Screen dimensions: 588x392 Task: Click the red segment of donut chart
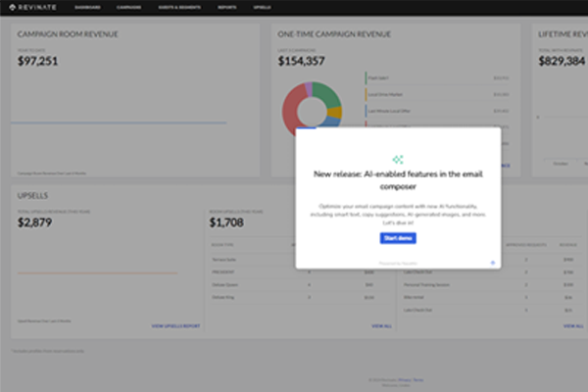pos(293,114)
